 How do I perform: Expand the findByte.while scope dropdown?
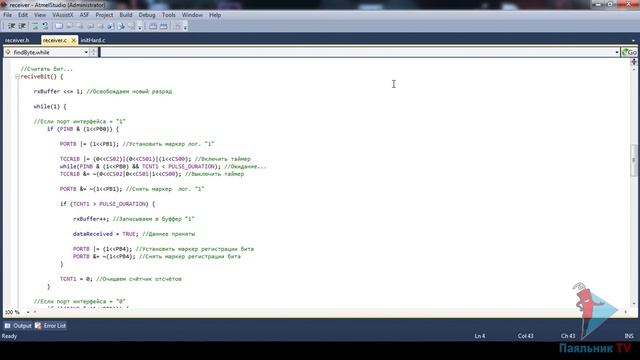point(86,52)
